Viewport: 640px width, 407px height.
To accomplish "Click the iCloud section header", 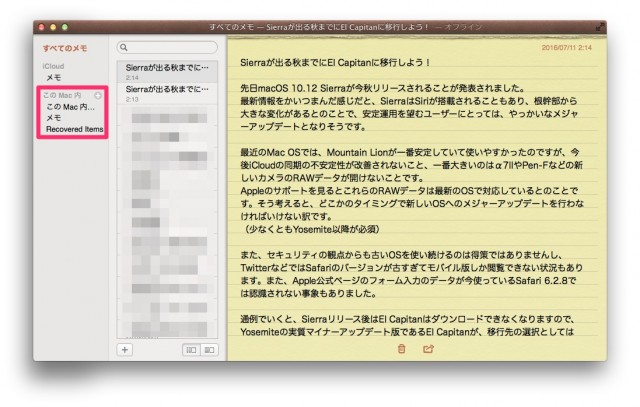I will coord(53,66).
